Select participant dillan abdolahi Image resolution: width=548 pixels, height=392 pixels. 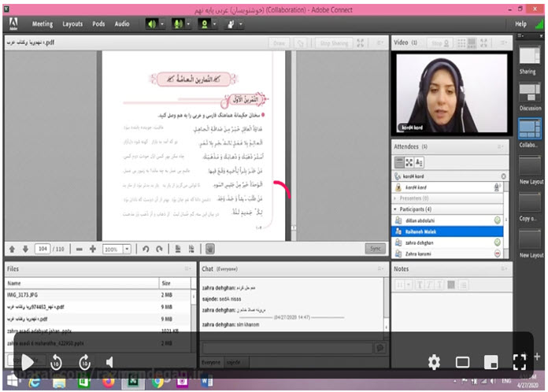[x=447, y=220]
